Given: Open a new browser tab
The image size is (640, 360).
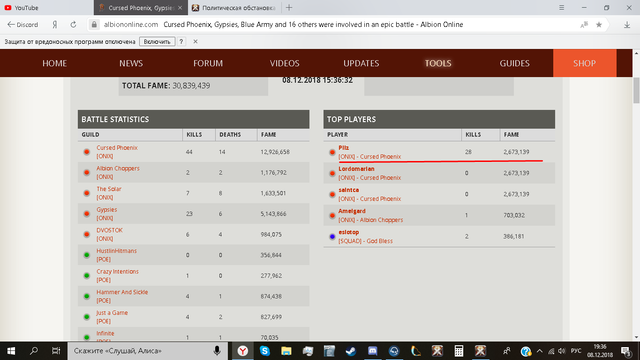Looking at the screenshot, I should tap(289, 8).
